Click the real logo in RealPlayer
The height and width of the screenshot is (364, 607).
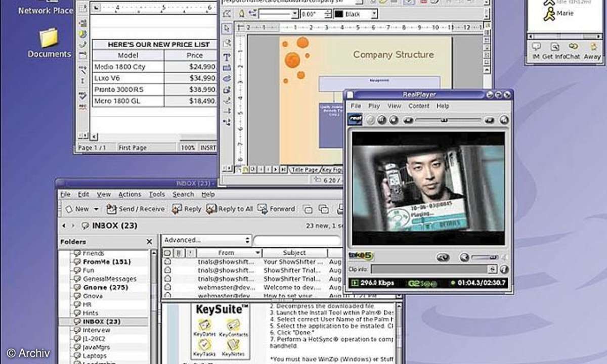point(355,120)
